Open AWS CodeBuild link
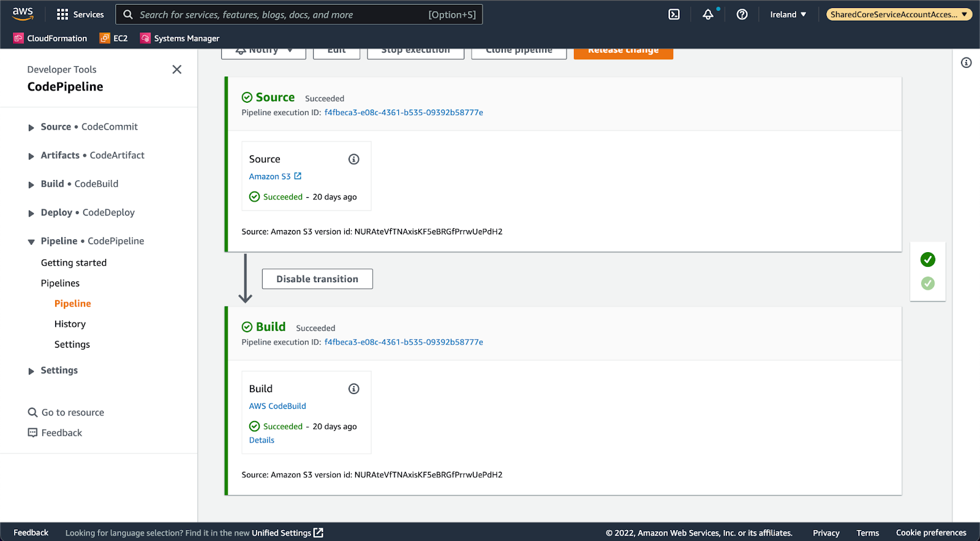The width and height of the screenshot is (980, 541). click(277, 406)
